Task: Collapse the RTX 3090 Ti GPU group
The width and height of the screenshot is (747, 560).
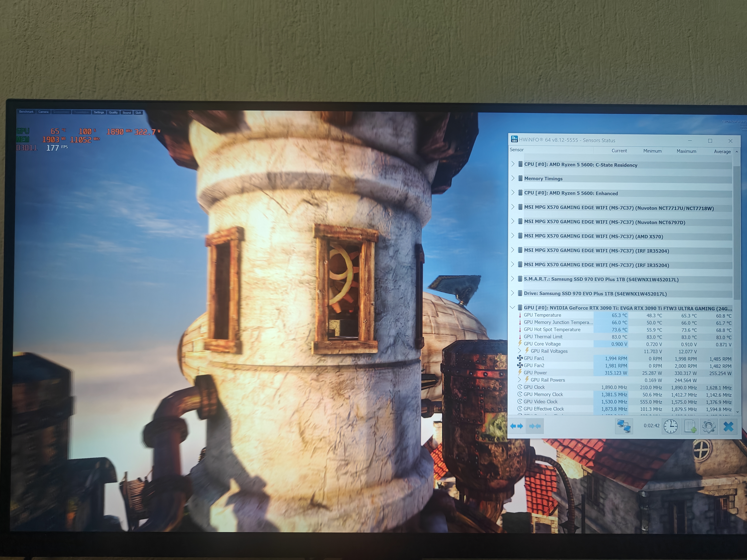Action: pos(513,308)
